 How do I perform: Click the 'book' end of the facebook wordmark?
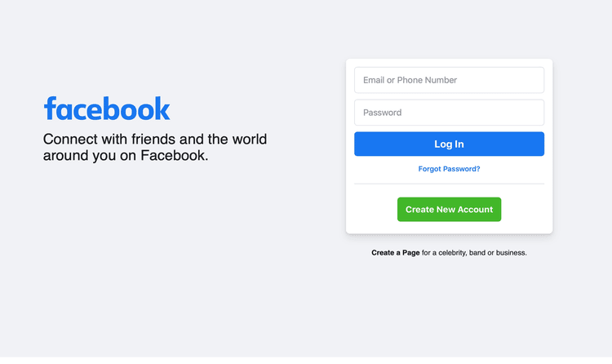(142, 109)
